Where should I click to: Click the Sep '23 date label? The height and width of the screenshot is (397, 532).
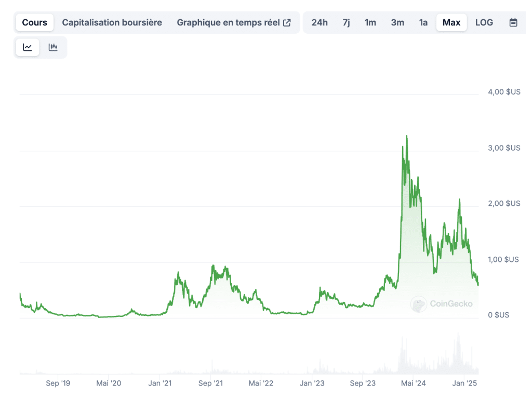pyautogui.click(x=363, y=383)
